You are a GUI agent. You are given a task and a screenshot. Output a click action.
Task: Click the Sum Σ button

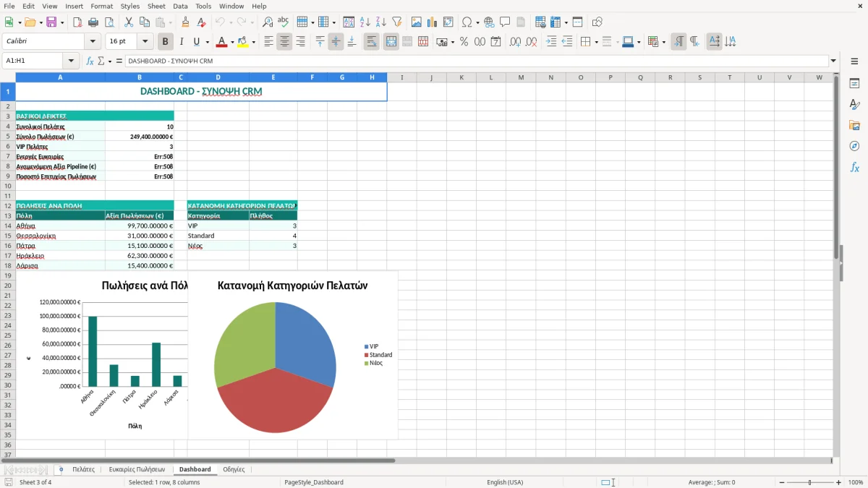click(x=101, y=61)
